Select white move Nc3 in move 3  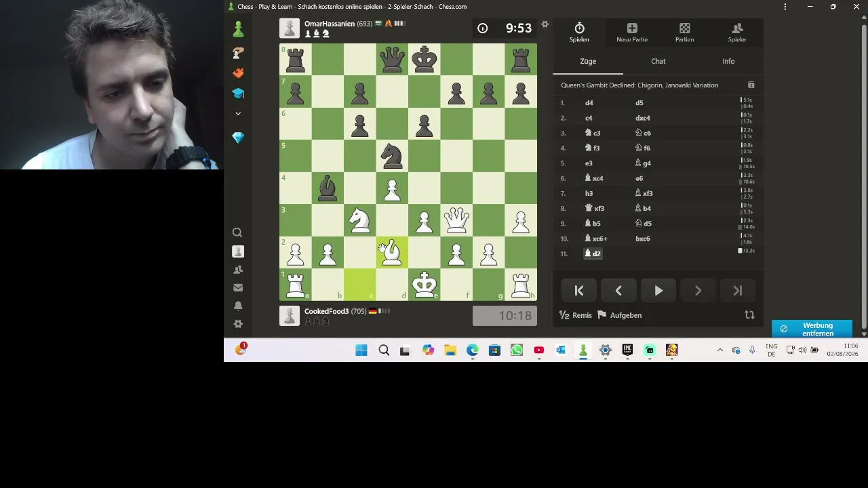pyautogui.click(x=593, y=133)
